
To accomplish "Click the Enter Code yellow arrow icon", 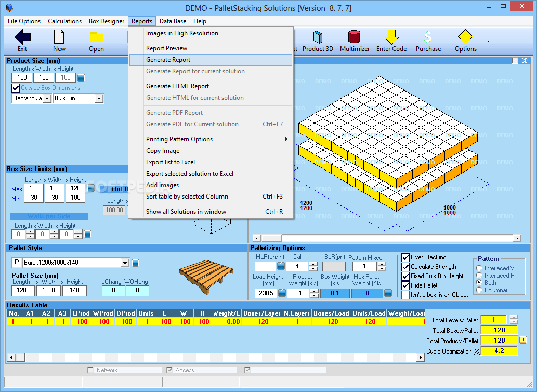I will click(391, 37).
